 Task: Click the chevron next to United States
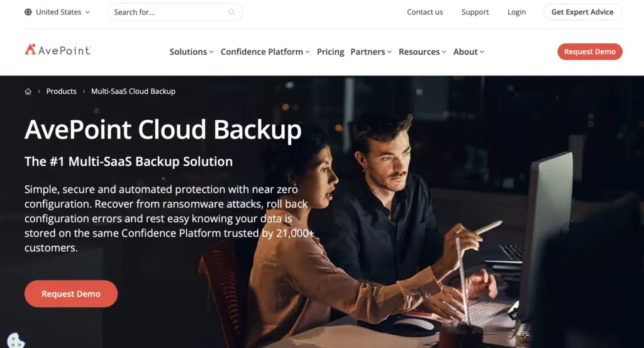(87, 13)
